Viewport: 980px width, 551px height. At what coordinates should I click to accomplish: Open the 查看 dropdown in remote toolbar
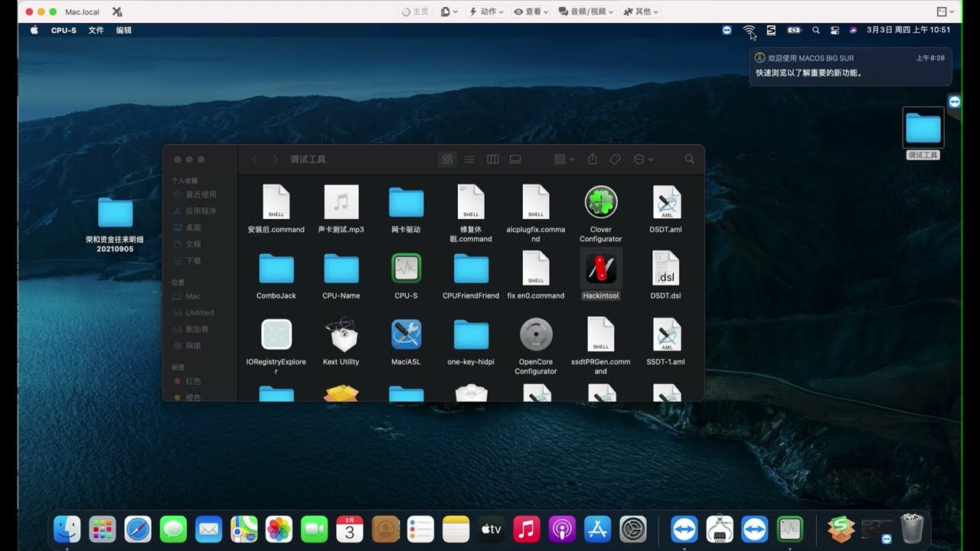point(531,11)
